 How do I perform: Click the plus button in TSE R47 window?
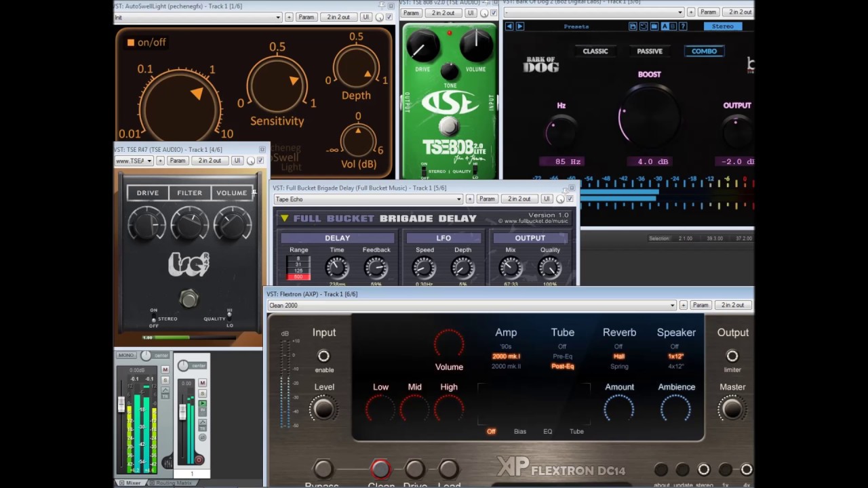click(160, 161)
